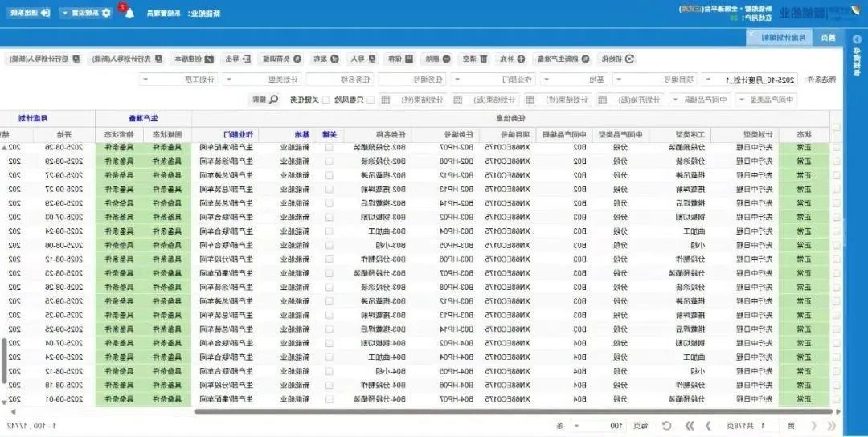Tick the select-all checkbox in table header
Image resolution: width=868 pixels, height=437 pixels.
coord(836,127)
